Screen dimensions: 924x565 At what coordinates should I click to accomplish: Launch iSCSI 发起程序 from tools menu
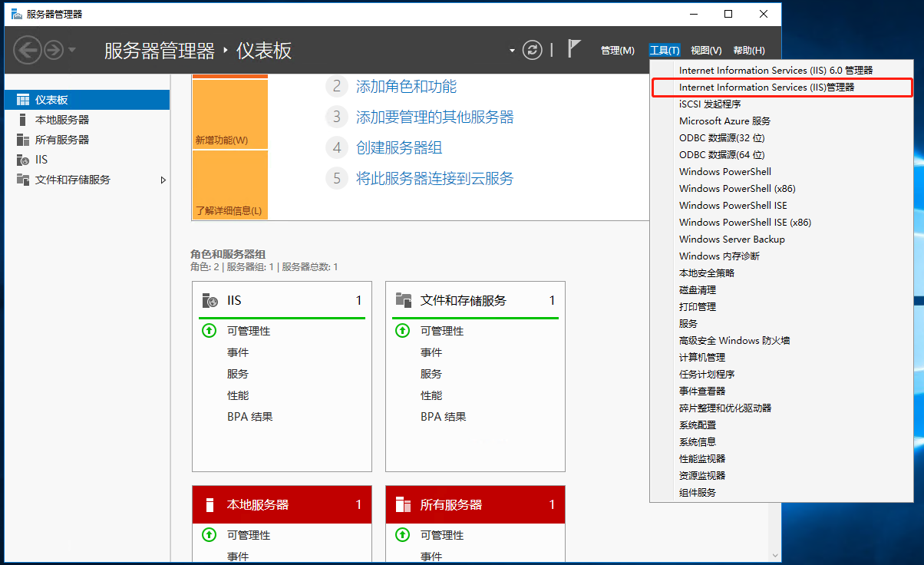click(x=782, y=104)
